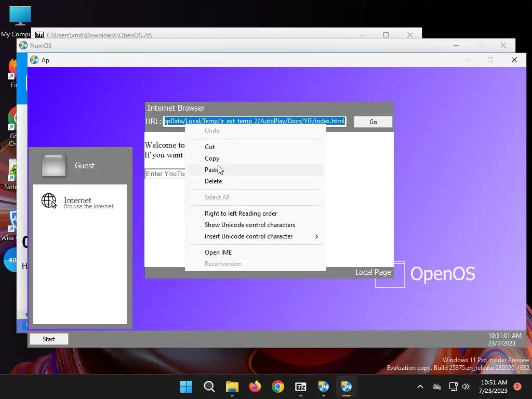Show hidden system tray icons
Screen dimensions: 532x399
[x=420, y=387]
